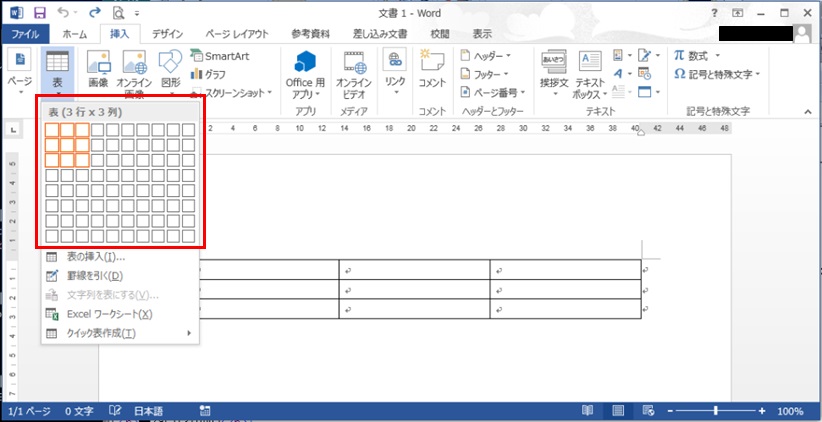Click the zoom in plus button
822x422 pixels.
coord(762,411)
